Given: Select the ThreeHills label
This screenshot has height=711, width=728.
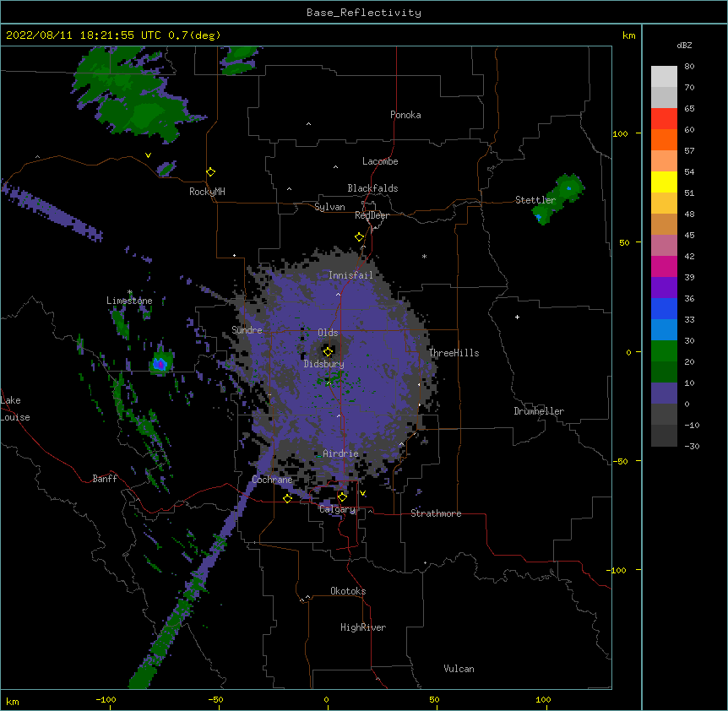Looking at the screenshot, I should point(454,353).
